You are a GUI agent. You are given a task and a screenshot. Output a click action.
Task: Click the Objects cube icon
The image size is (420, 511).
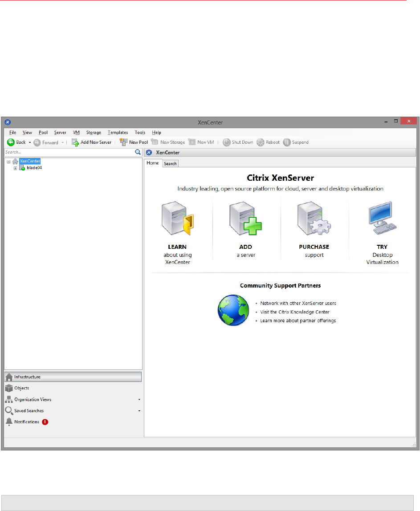click(9, 388)
